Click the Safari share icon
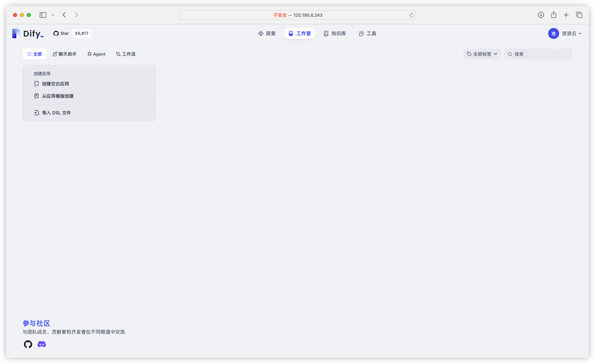The image size is (595, 364). (x=554, y=15)
